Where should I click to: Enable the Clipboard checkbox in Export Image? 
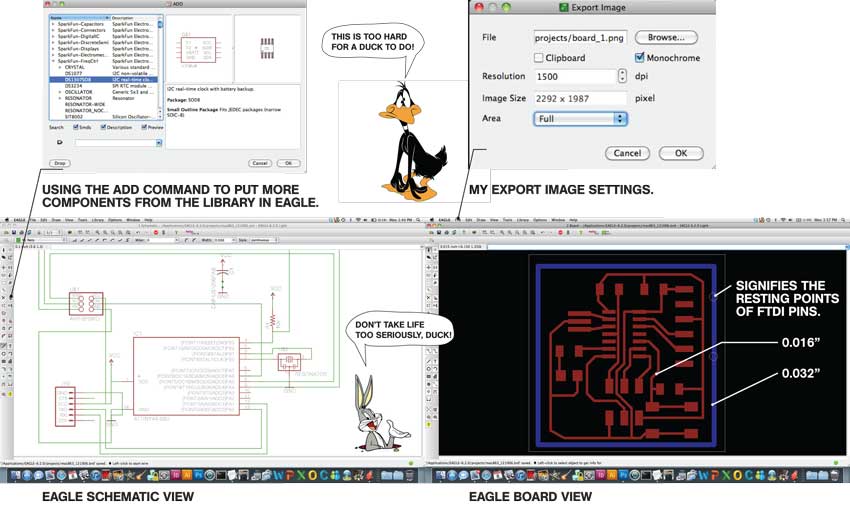click(540, 58)
